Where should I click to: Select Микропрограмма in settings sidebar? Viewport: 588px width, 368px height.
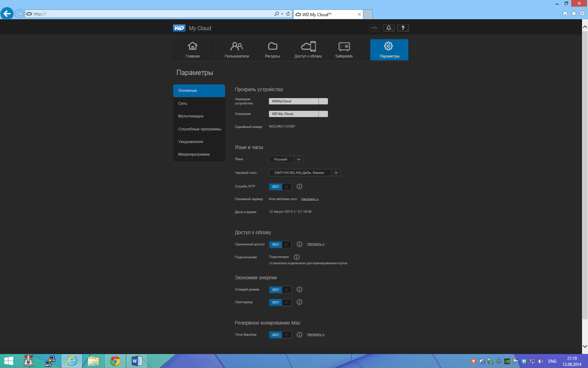(x=199, y=154)
